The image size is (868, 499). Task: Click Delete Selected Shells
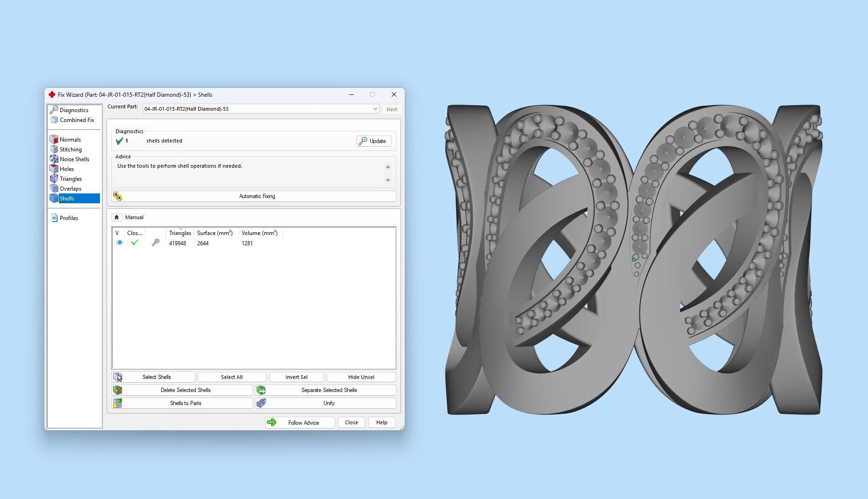(182, 390)
